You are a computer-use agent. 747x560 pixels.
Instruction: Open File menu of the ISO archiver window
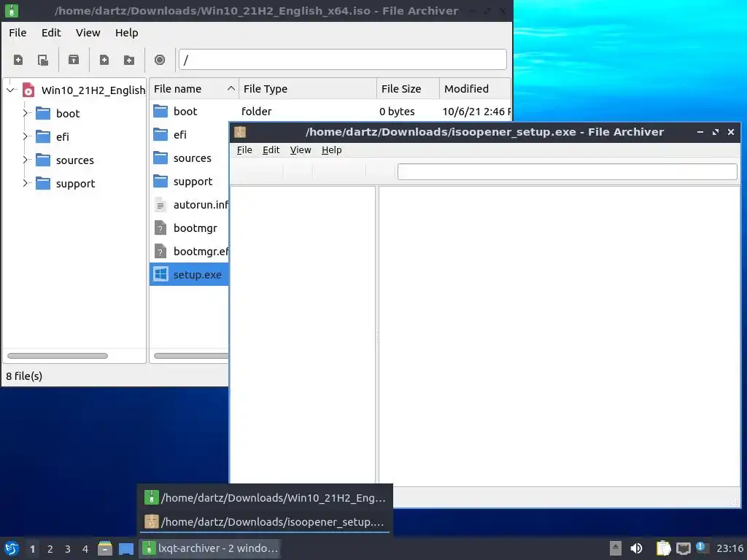tap(18, 33)
